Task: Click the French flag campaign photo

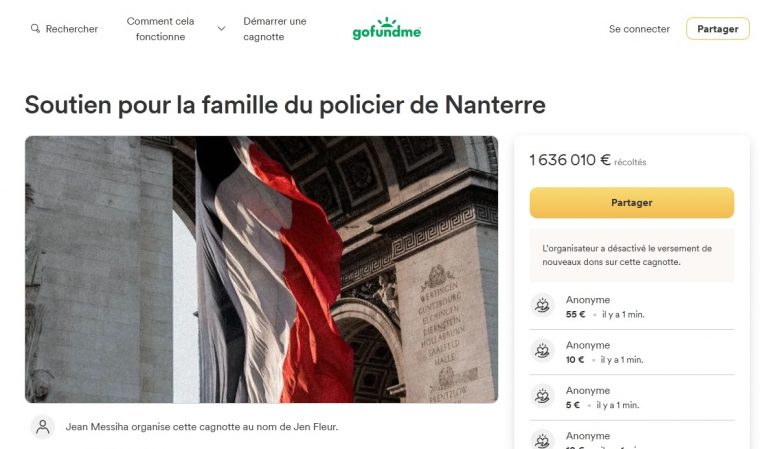Action: [x=262, y=269]
